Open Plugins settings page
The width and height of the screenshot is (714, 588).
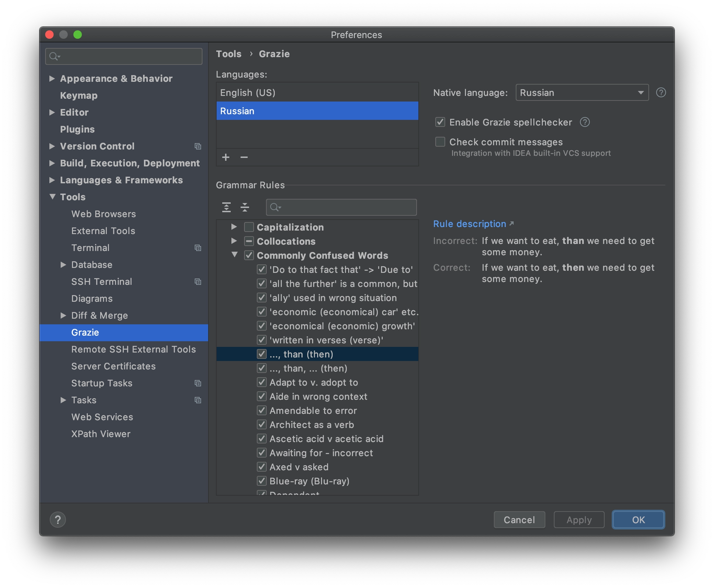point(77,129)
